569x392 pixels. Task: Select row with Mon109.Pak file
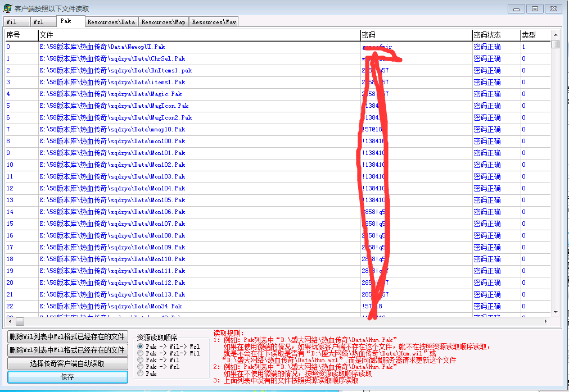click(x=278, y=247)
